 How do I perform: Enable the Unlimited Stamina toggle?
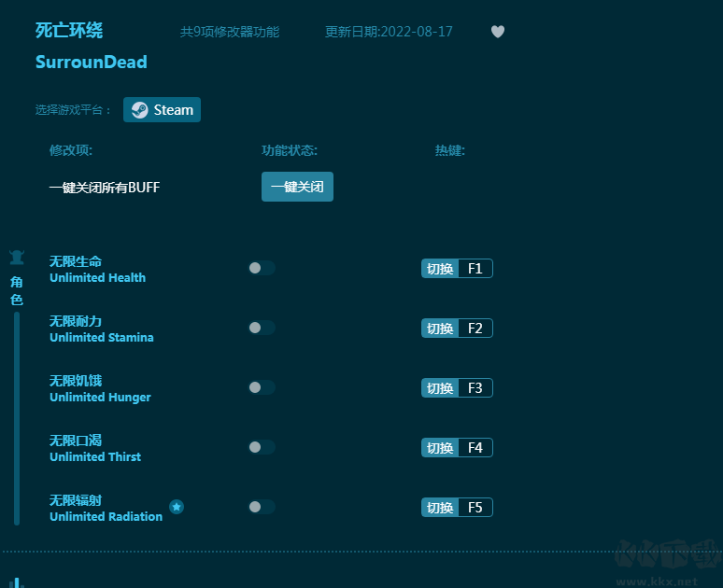coord(262,328)
